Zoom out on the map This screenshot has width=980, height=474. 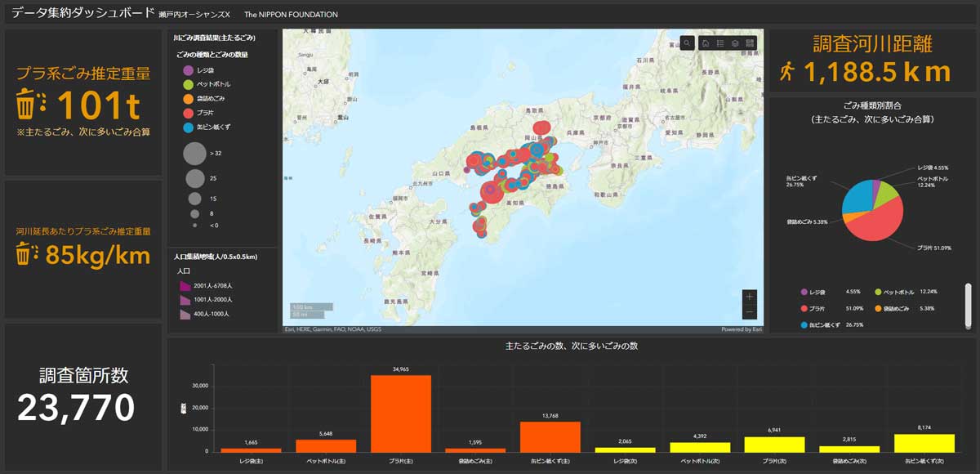point(750,312)
